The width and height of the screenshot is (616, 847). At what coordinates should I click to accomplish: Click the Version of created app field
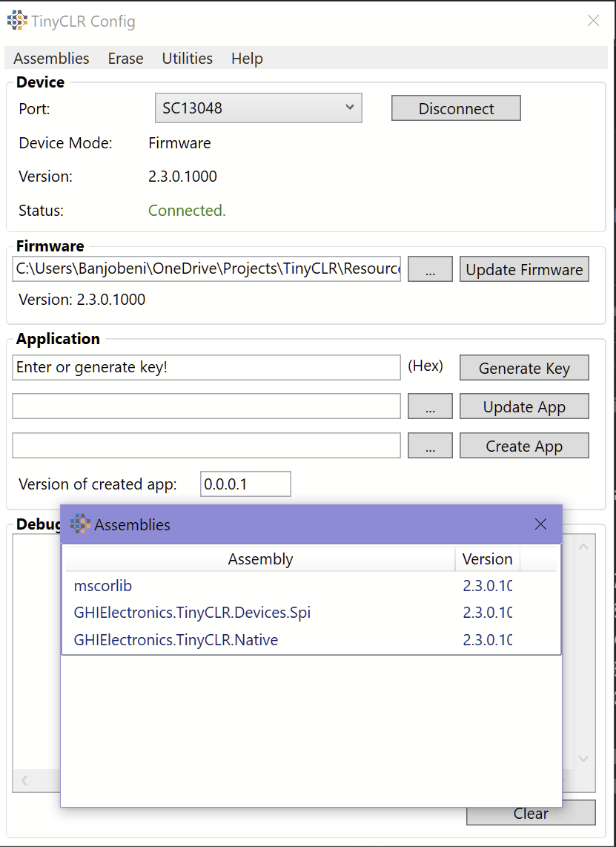(245, 484)
